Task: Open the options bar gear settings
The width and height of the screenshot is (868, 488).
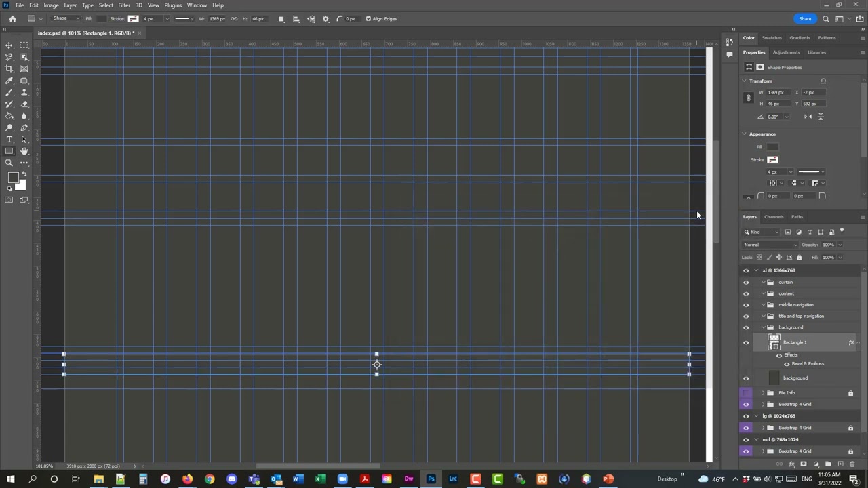Action: [325, 19]
